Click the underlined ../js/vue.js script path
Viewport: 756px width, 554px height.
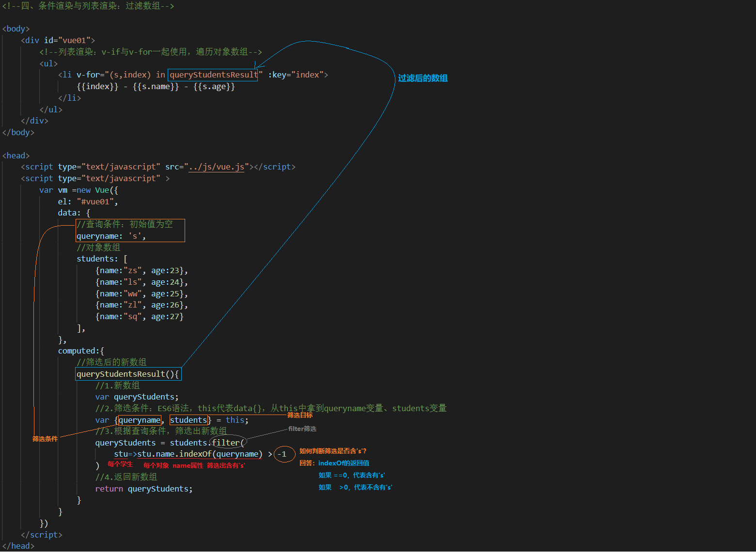point(216,167)
